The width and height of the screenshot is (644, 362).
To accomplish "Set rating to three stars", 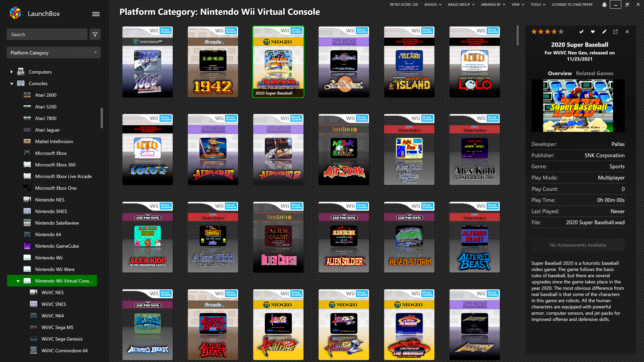I will (548, 32).
